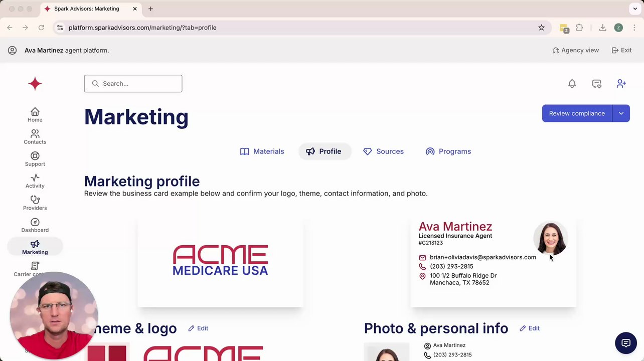This screenshot has height=361, width=644.
Task: Switch to Agency view
Action: (575, 50)
